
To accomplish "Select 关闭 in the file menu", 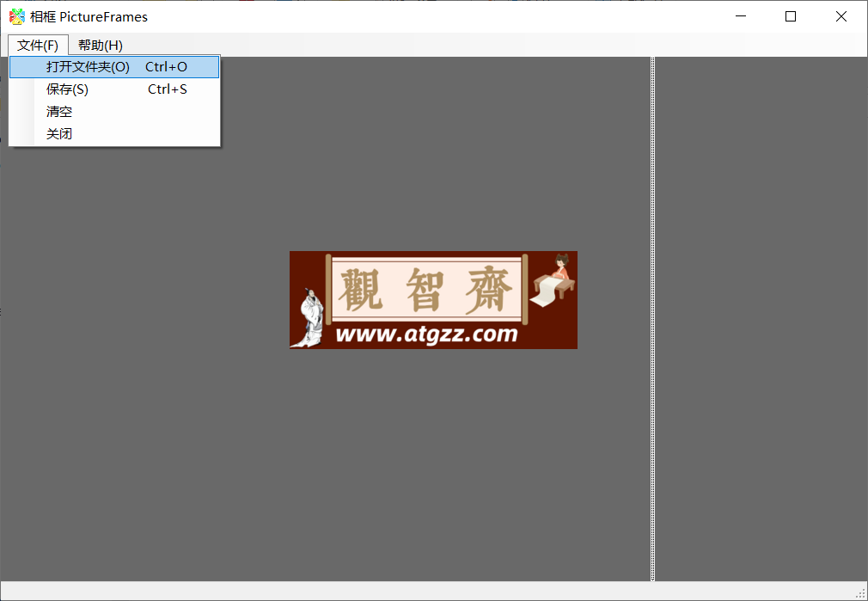I will click(114, 133).
